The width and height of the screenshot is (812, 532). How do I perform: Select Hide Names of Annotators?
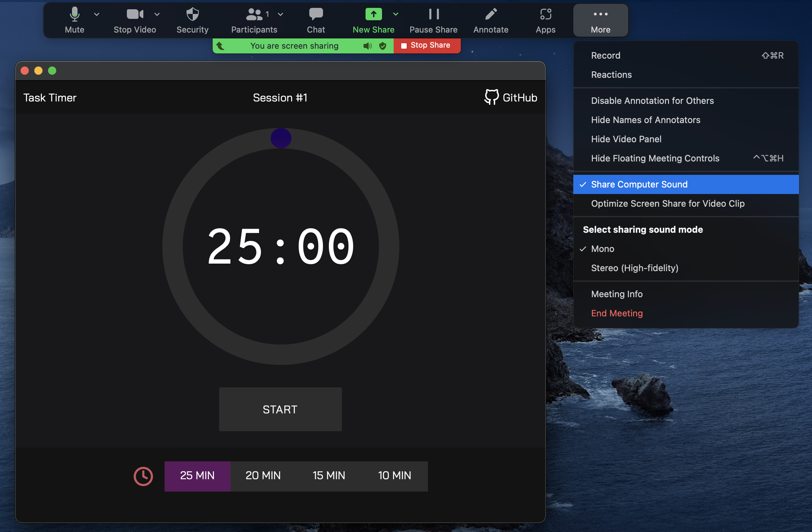point(686,120)
